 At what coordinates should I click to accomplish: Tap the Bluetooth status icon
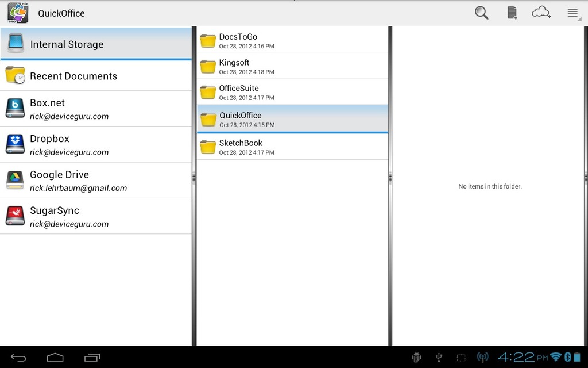[x=567, y=356]
